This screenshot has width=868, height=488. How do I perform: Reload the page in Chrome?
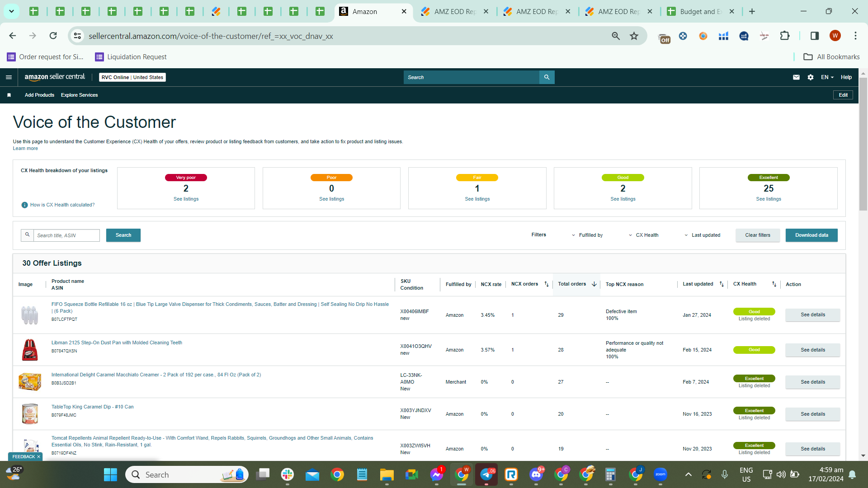(53, 36)
